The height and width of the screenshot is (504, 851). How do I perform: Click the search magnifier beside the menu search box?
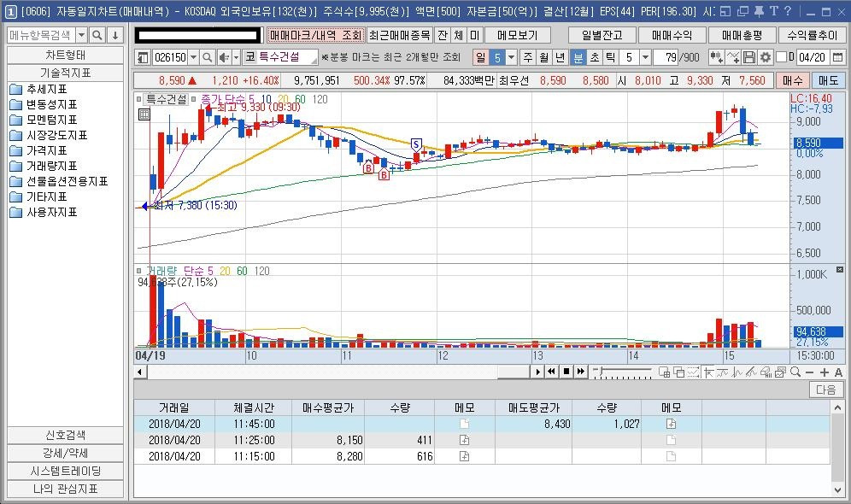point(97,35)
